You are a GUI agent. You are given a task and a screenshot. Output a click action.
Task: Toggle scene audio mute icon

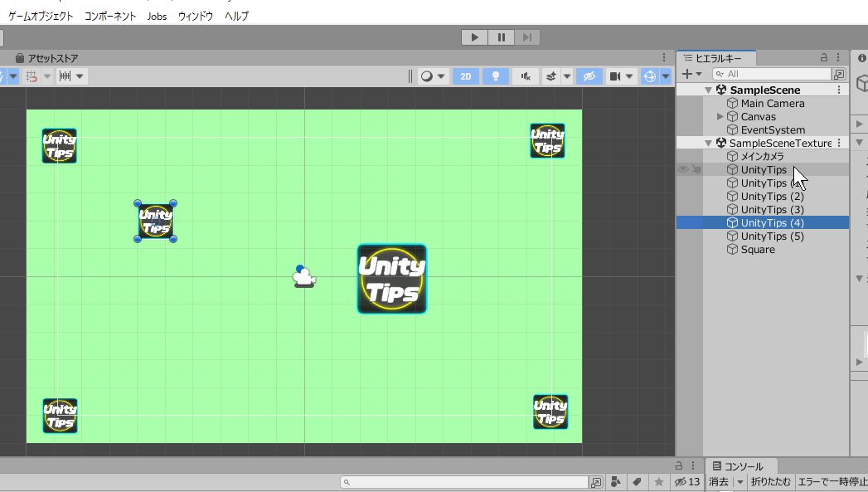click(x=526, y=76)
